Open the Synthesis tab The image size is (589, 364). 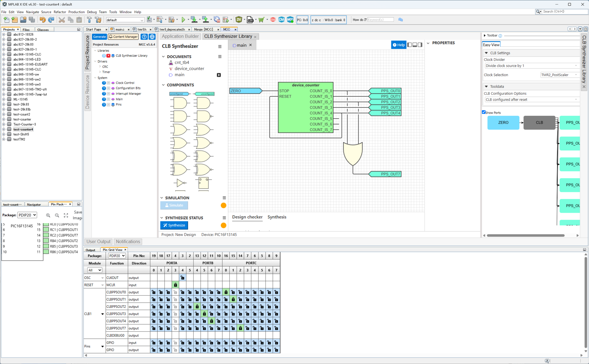(x=277, y=217)
